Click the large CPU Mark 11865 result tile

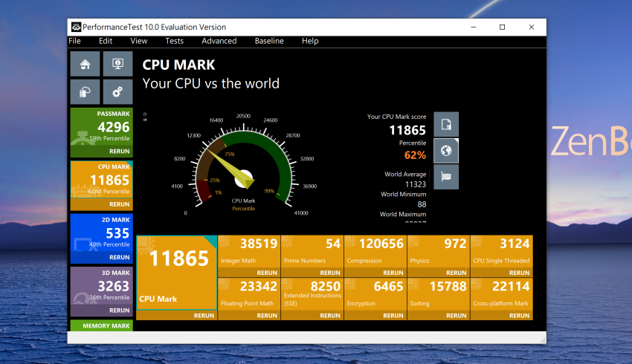(176, 273)
